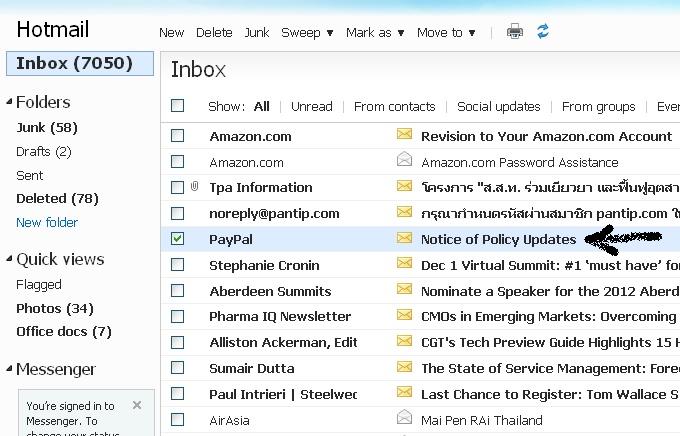This screenshot has width=680, height=436.
Task: Create a New folder
Action: click(47, 223)
